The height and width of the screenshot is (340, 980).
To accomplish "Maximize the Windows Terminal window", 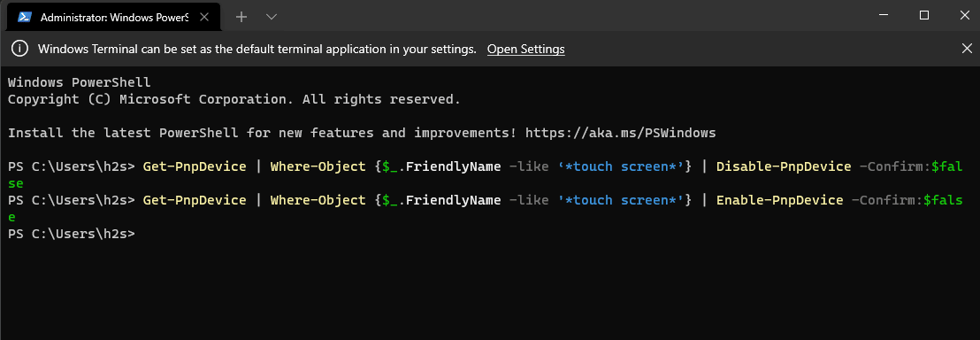I will pos(923,15).
